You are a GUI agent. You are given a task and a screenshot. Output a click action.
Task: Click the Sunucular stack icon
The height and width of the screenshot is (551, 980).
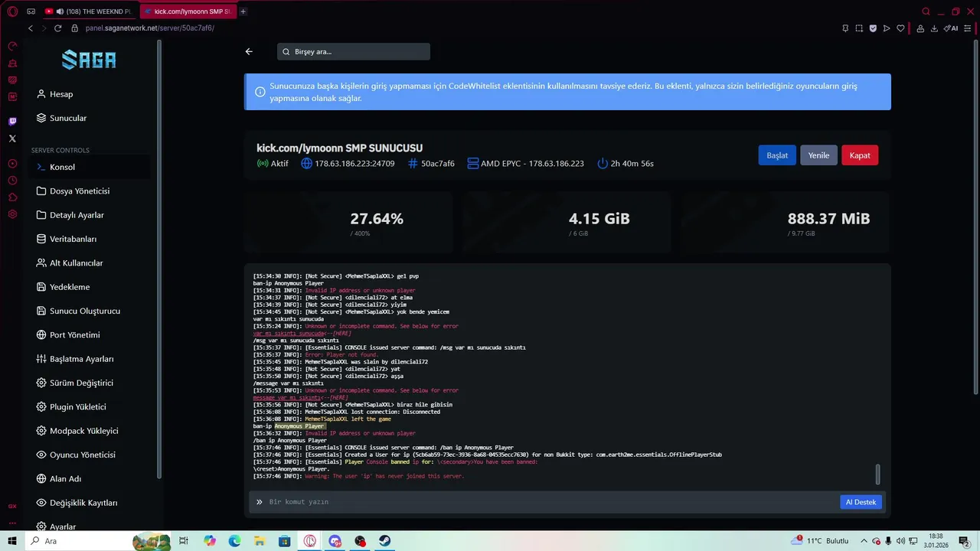click(x=41, y=118)
